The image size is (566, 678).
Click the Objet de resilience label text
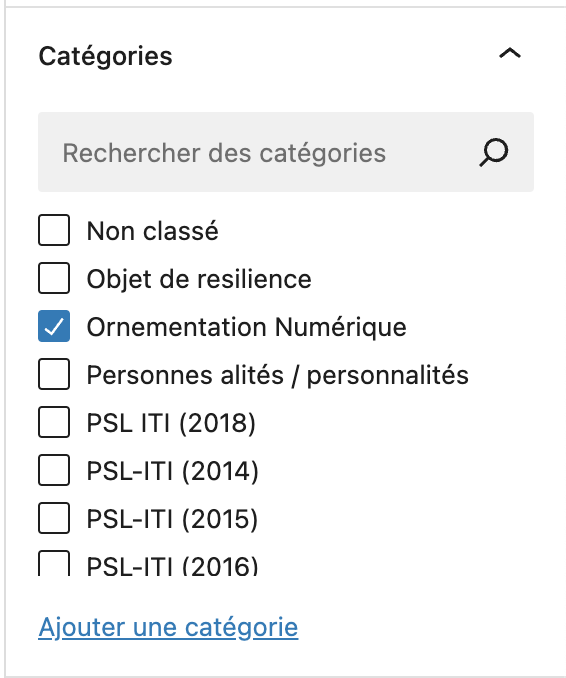pyautogui.click(x=199, y=279)
